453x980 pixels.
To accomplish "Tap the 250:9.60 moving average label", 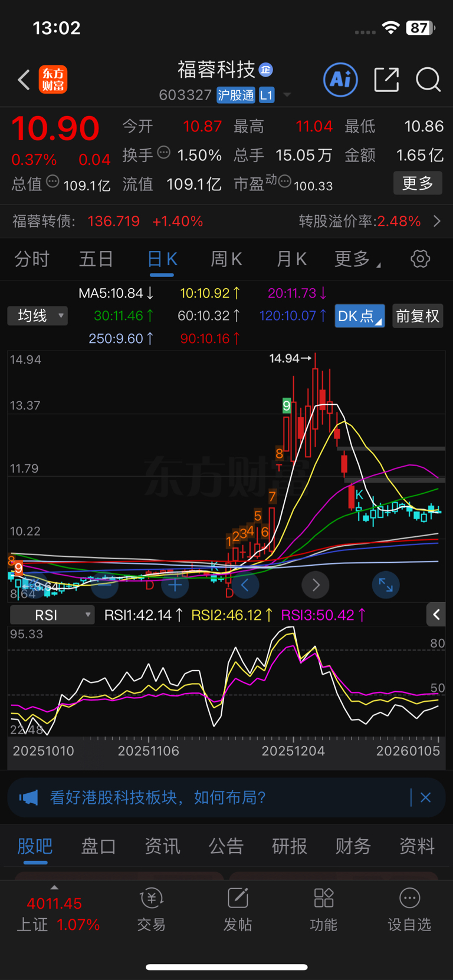I will [x=121, y=339].
